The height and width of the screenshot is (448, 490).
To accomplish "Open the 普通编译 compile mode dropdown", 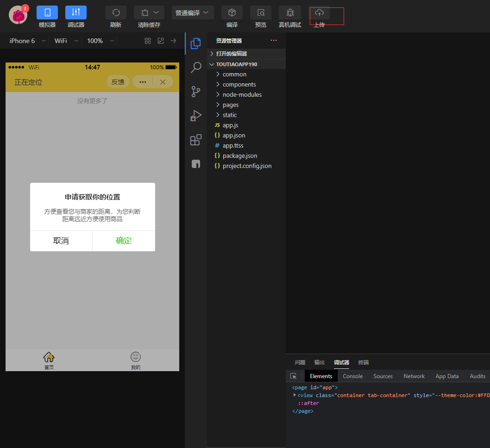I will click(x=193, y=12).
